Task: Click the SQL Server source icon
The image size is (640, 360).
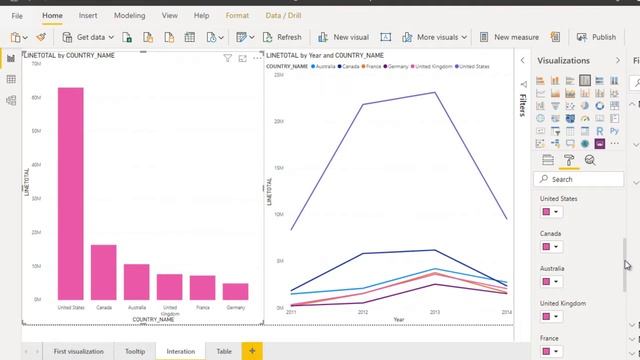Action: [169, 37]
